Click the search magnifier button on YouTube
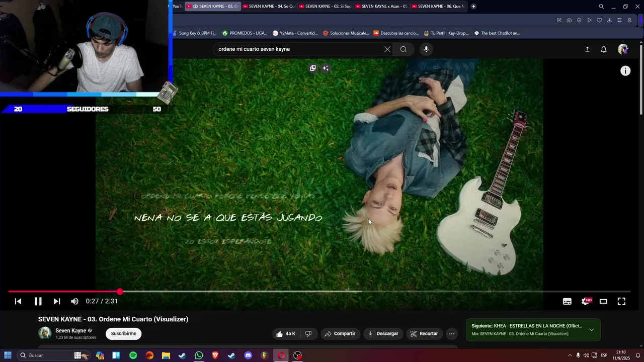The image size is (644, 362). tap(404, 49)
